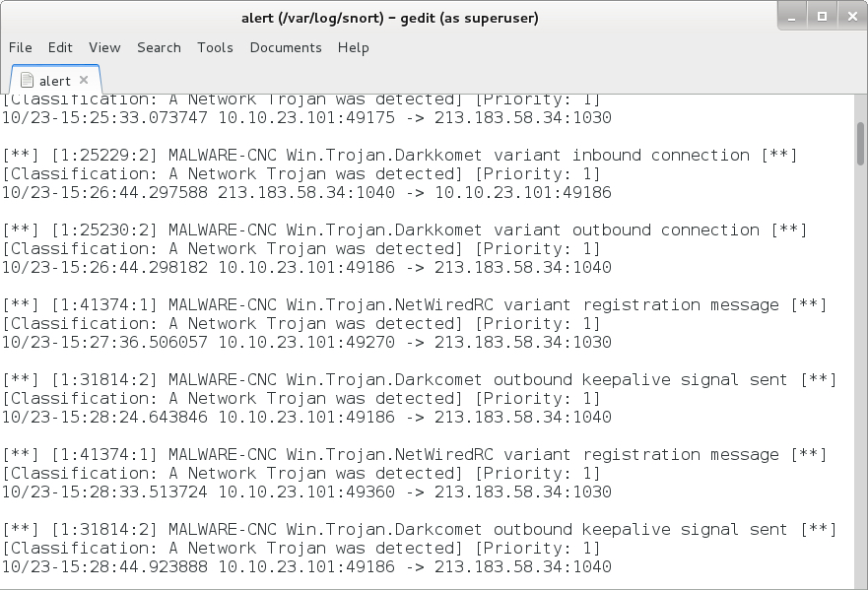Open the Search menu

point(159,47)
